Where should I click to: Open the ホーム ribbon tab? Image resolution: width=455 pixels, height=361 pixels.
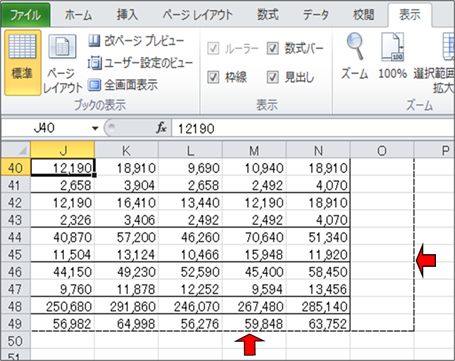pyautogui.click(x=78, y=15)
